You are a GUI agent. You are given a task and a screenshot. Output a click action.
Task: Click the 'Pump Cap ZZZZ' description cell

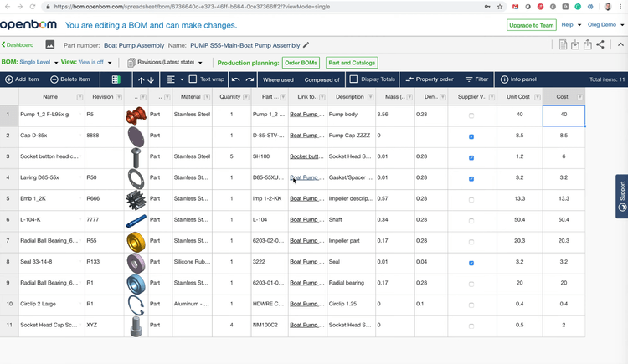click(351, 136)
